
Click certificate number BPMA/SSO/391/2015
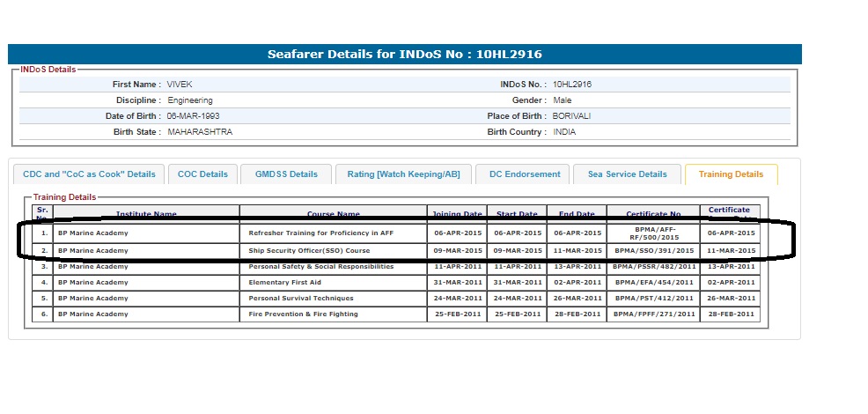pos(654,251)
